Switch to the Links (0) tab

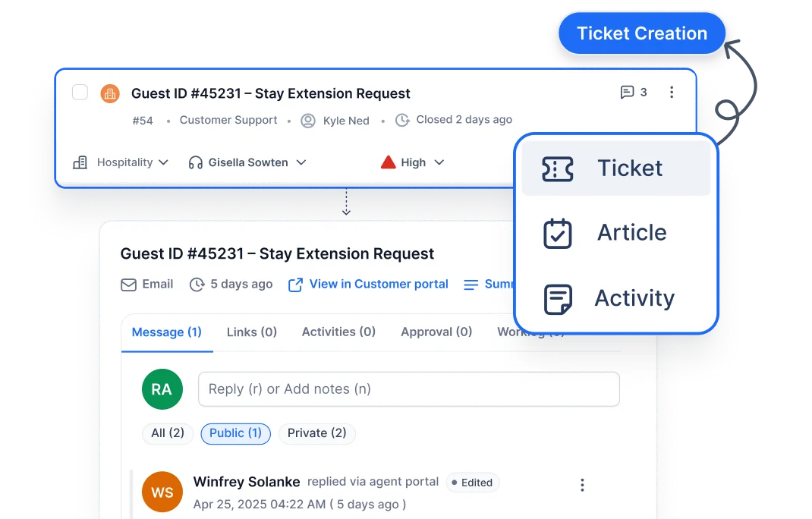(x=251, y=332)
